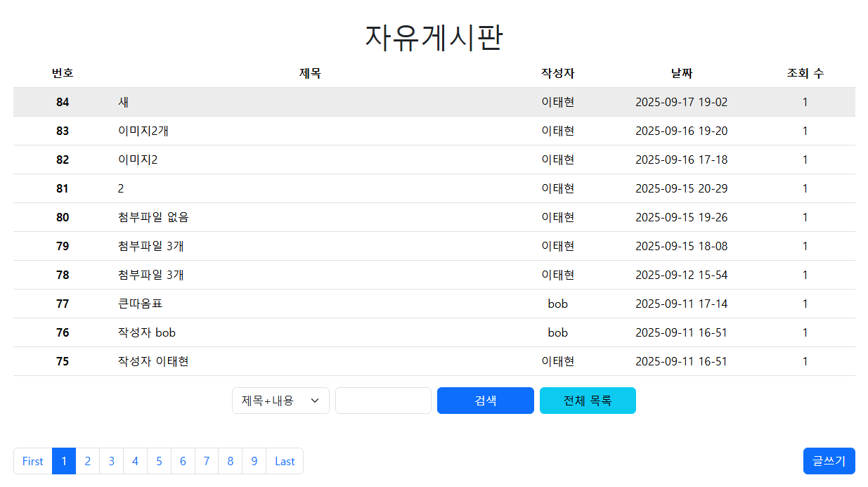The image size is (868, 487).
Task: Click post number 84 cell
Action: point(63,102)
